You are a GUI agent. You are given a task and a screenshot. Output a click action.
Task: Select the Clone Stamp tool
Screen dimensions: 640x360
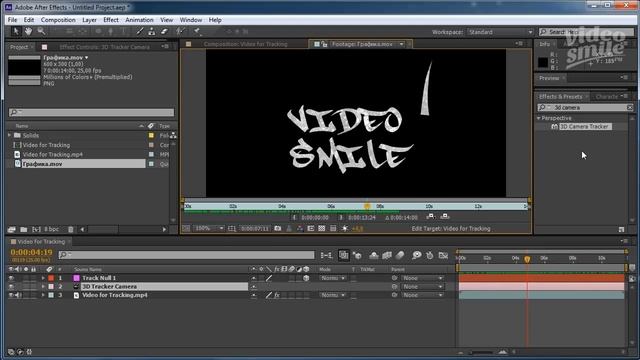[151, 31]
